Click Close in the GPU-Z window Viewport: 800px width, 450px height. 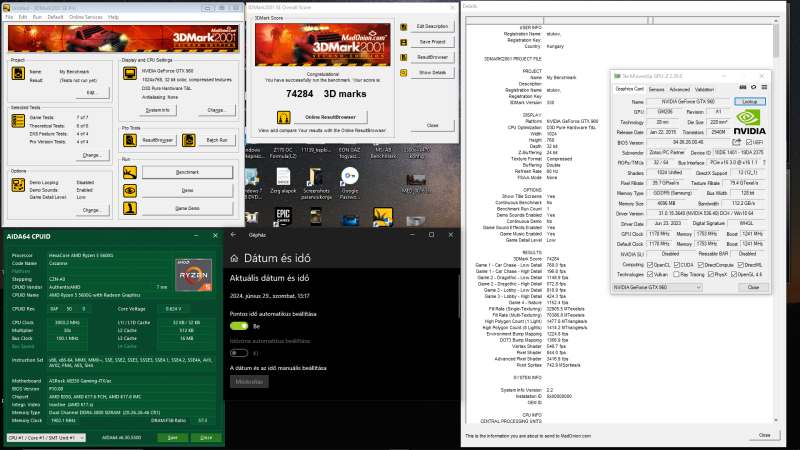click(753, 288)
